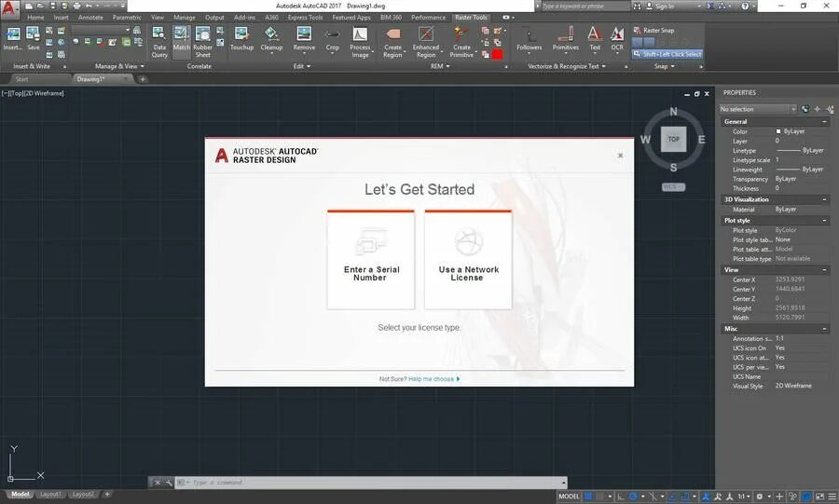The height and width of the screenshot is (504, 839).
Task: Switch to the Layout1 tab
Action: pyautogui.click(x=51, y=495)
